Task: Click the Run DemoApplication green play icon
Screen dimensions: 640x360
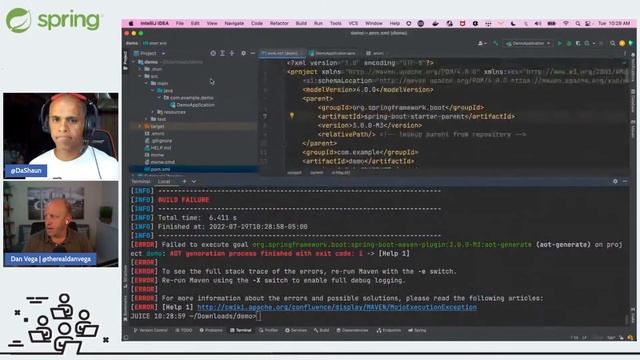Action: pyautogui.click(x=560, y=43)
